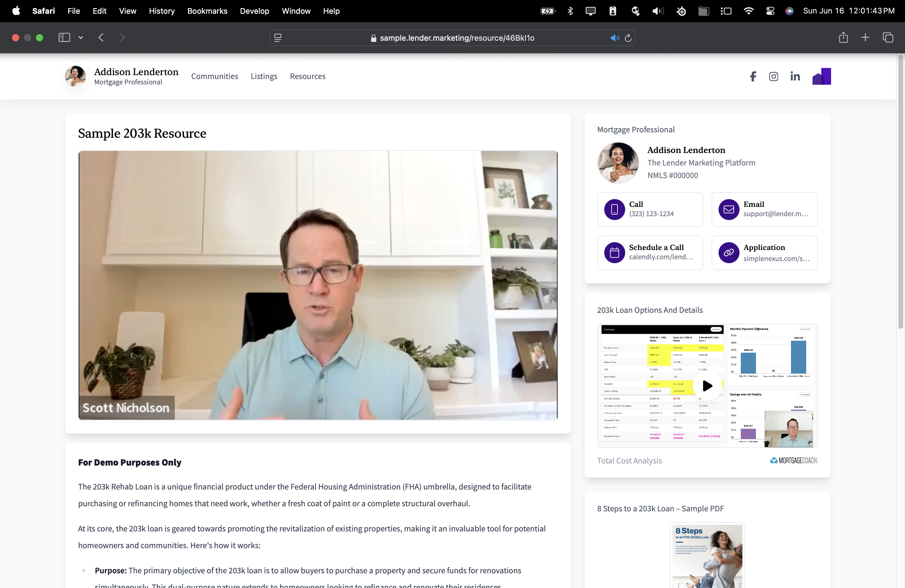905x588 pixels.
Task: Open the Communities link
Action: tap(215, 76)
